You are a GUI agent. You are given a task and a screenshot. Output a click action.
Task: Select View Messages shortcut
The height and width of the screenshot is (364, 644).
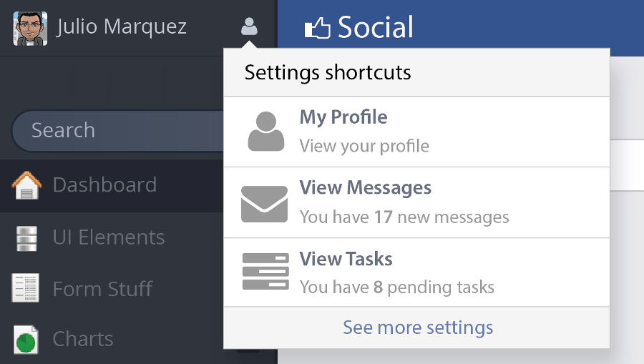(x=416, y=202)
